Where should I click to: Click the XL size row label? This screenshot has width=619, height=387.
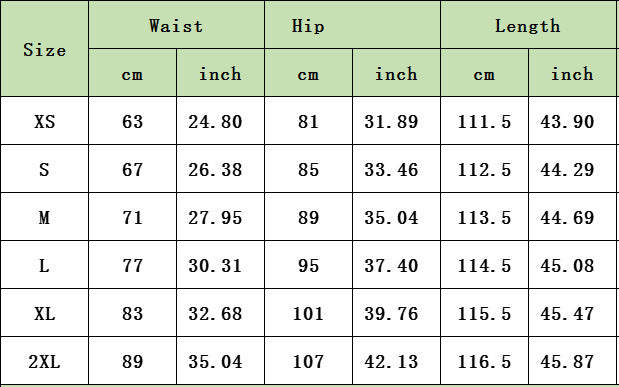(x=44, y=313)
